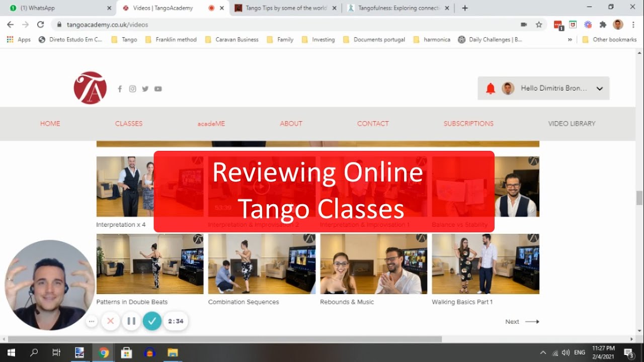
Task: Open the system volume icon
Action: point(566,353)
